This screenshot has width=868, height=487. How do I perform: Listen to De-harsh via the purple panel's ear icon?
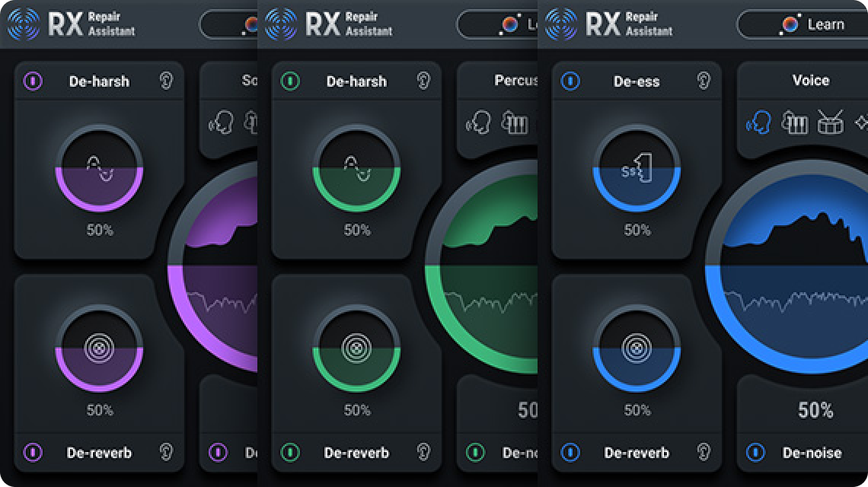click(x=166, y=81)
